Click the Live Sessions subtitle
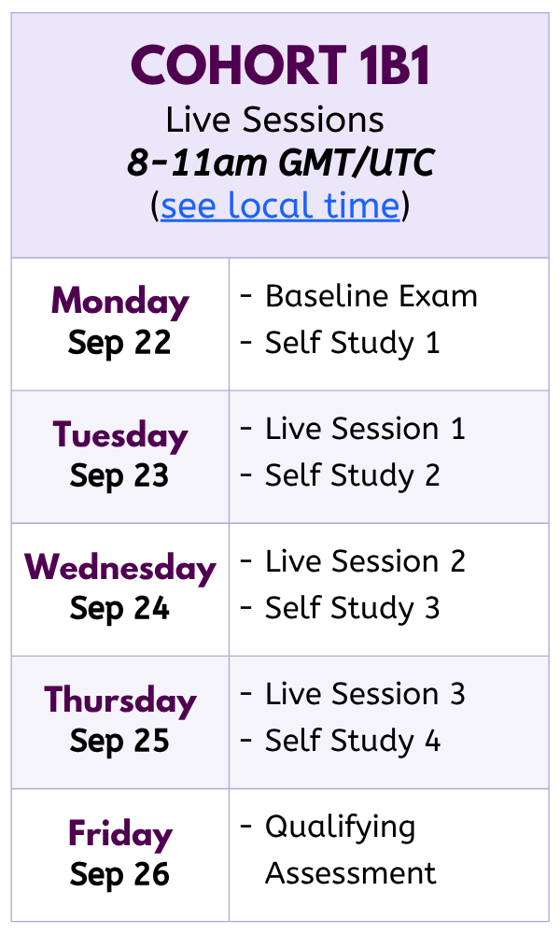Image resolution: width=560 pixels, height=934 pixels. 275,120
